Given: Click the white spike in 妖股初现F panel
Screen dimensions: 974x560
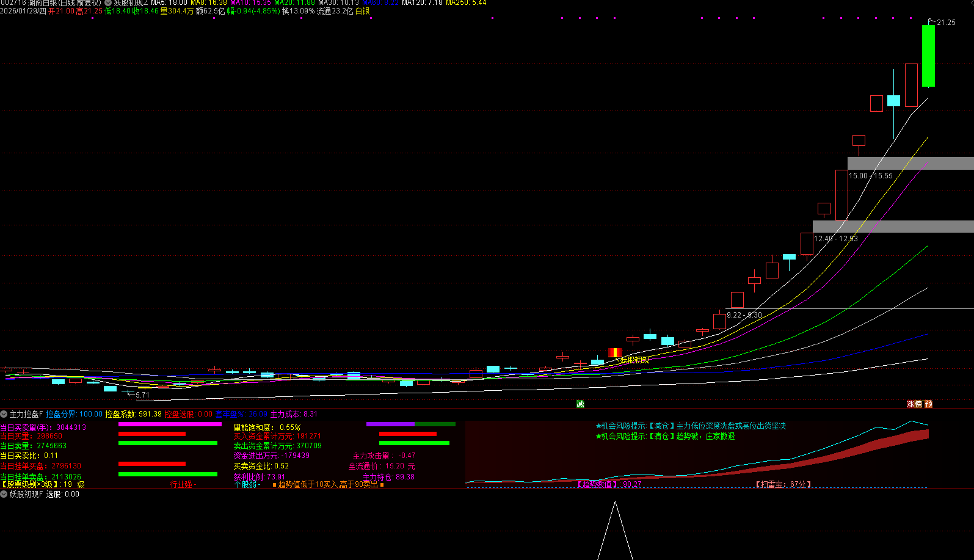Looking at the screenshot, I should pos(615,530).
